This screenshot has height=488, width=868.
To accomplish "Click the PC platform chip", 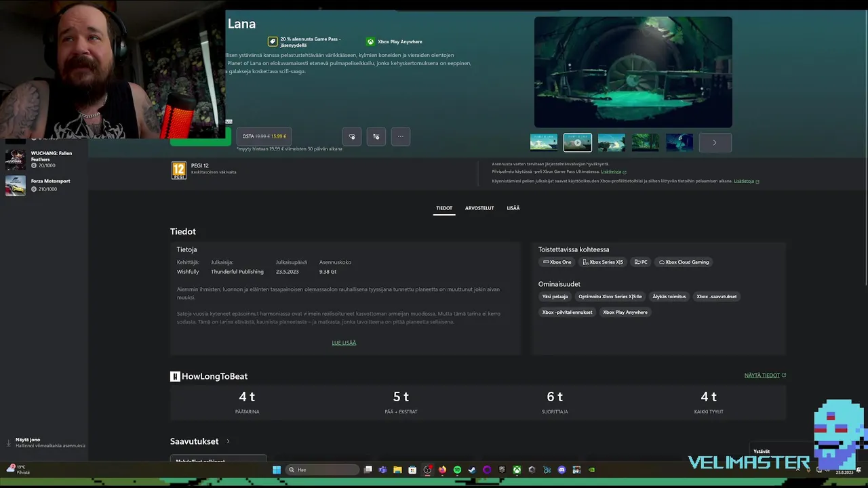I will pos(641,262).
